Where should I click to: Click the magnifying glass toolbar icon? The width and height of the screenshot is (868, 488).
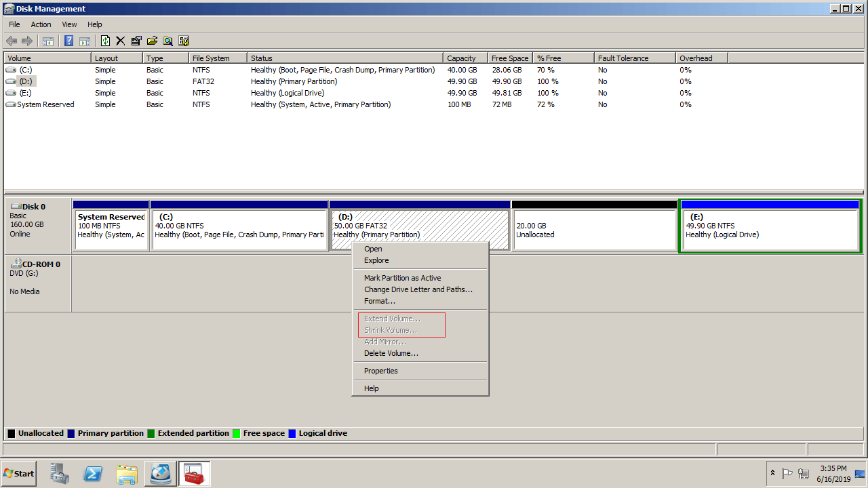(x=167, y=41)
